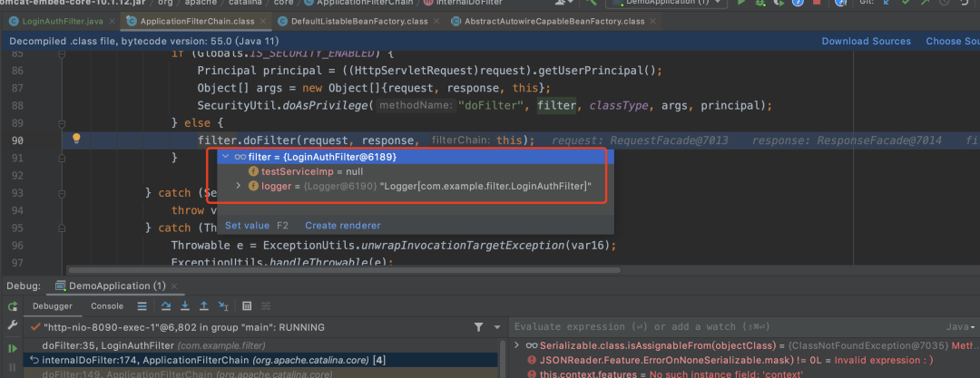Click Step Over debugger icon
980x378 pixels.
[x=166, y=306]
